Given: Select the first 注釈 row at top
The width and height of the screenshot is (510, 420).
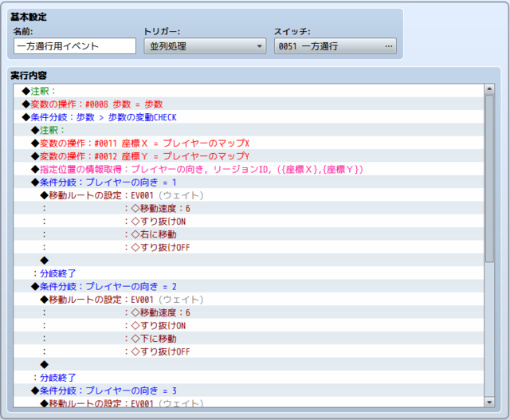Looking at the screenshot, I should (x=249, y=91).
